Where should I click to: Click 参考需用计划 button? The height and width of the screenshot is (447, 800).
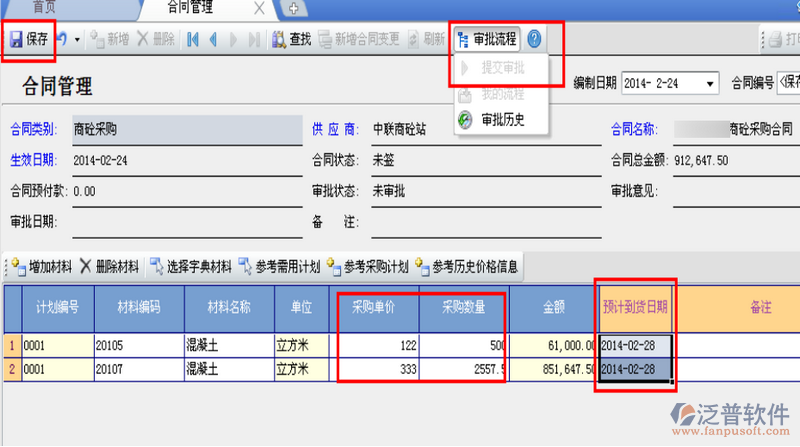278,267
